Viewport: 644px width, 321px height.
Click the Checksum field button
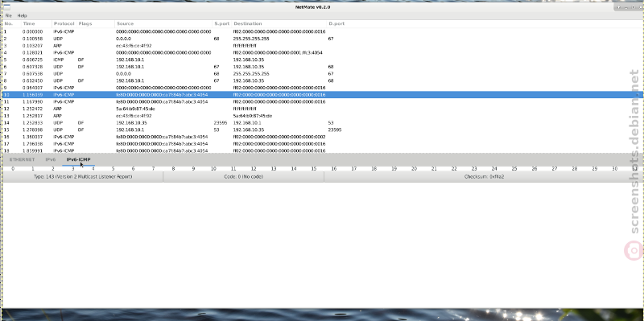[484, 177]
